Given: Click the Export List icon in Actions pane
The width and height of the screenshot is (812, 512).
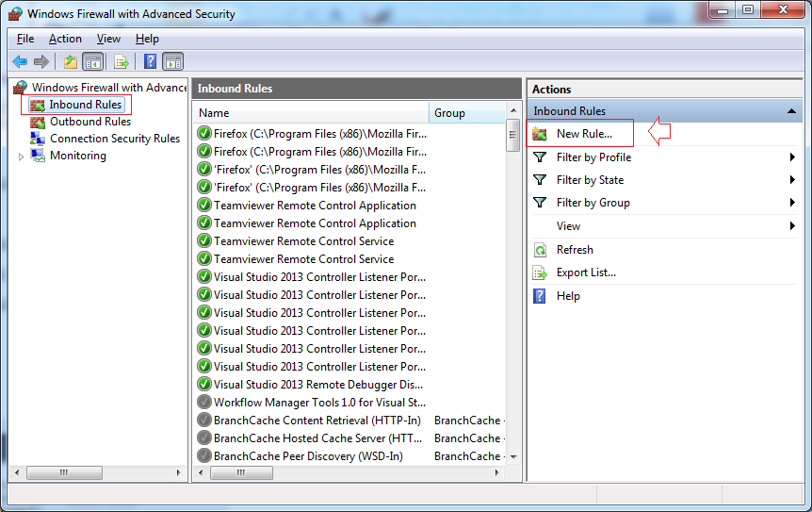Looking at the screenshot, I should pos(540,273).
